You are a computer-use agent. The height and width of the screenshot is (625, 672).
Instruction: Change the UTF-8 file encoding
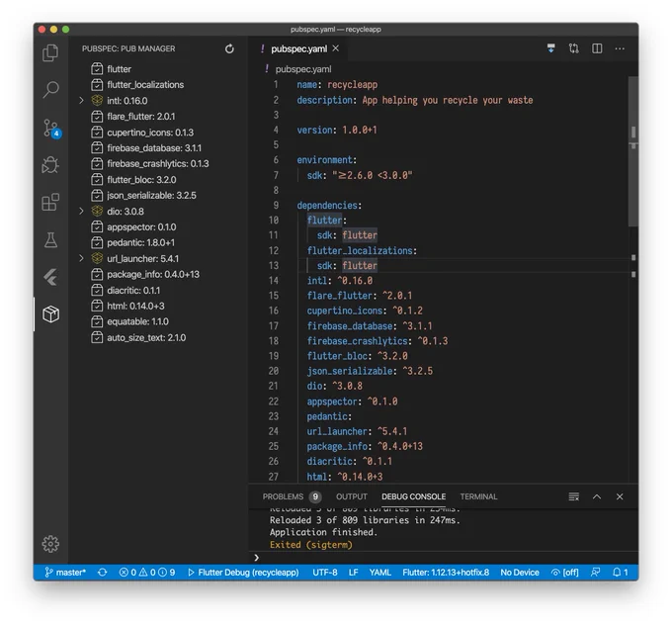[x=325, y=573]
